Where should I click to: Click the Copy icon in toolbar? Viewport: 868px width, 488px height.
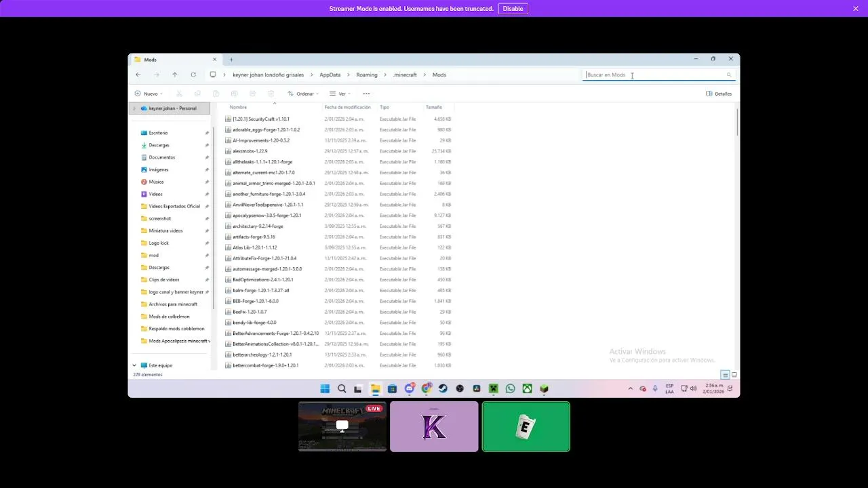(197, 94)
